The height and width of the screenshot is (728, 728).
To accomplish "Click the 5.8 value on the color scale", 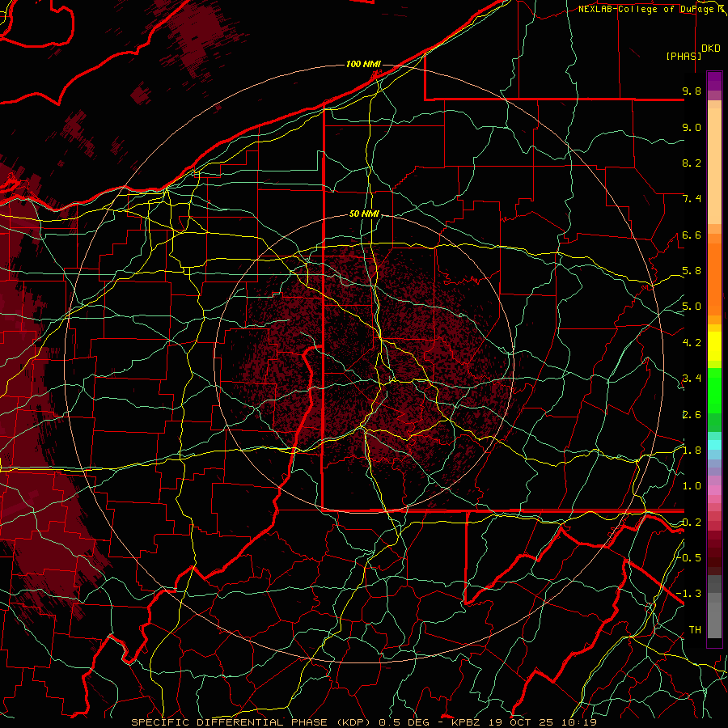I will click(x=692, y=271).
